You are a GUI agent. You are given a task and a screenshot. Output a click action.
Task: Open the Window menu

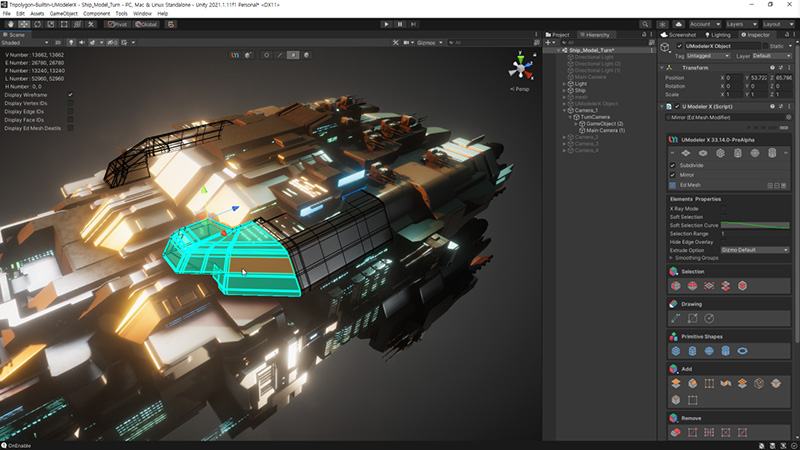click(142, 14)
